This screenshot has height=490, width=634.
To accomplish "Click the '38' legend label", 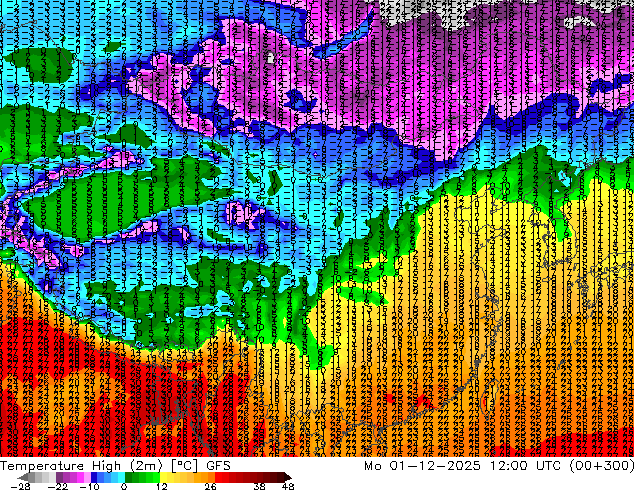I will [260, 486].
